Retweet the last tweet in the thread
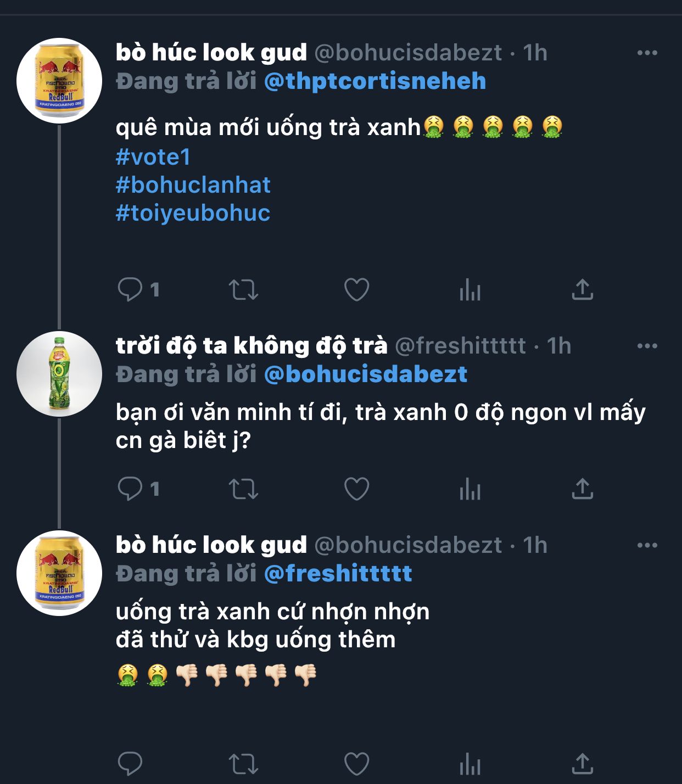The height and width of the screenshot is (784, 682). pyautogui.click(x=243, y=764)
